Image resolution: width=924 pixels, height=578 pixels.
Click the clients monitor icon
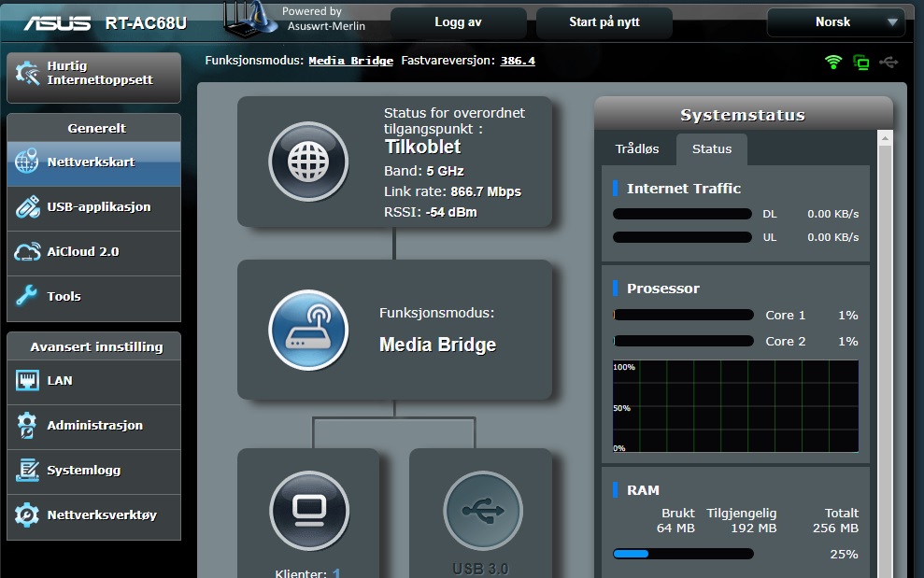pos(309,511)
